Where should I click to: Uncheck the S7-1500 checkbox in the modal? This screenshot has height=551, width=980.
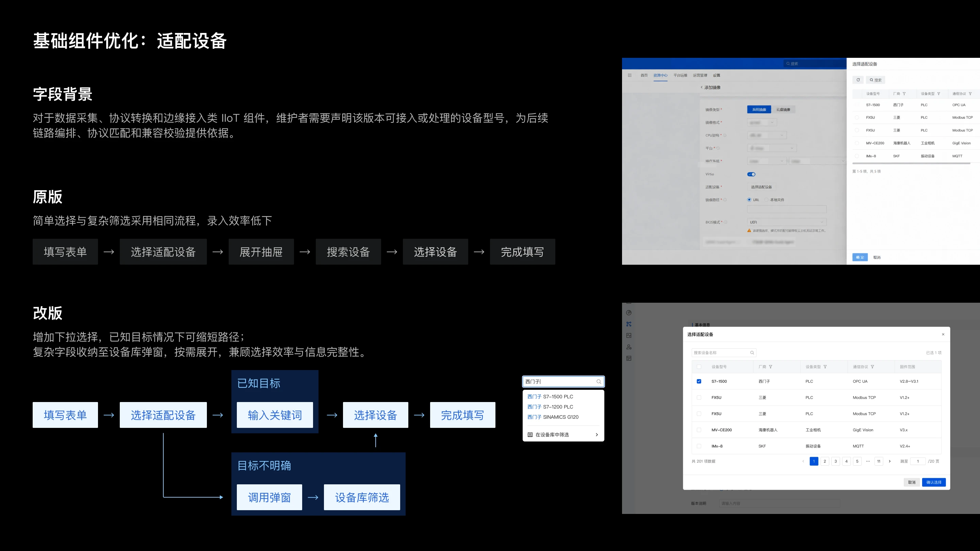[699, 381]
